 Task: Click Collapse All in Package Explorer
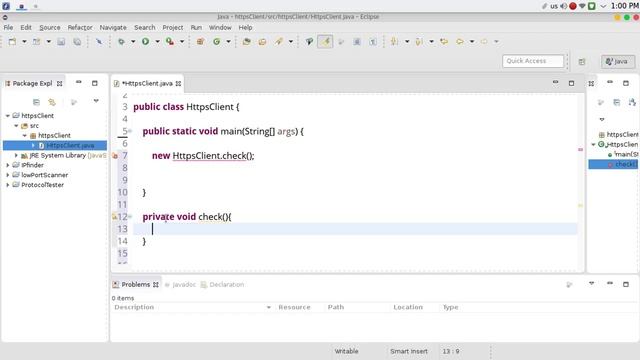pos(36,102)
